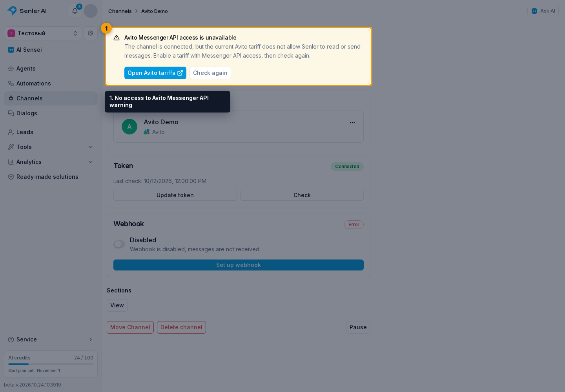Click the Avito Demo avatar circle
This screenshot has height=392, width=565.
tap(129, 127)
